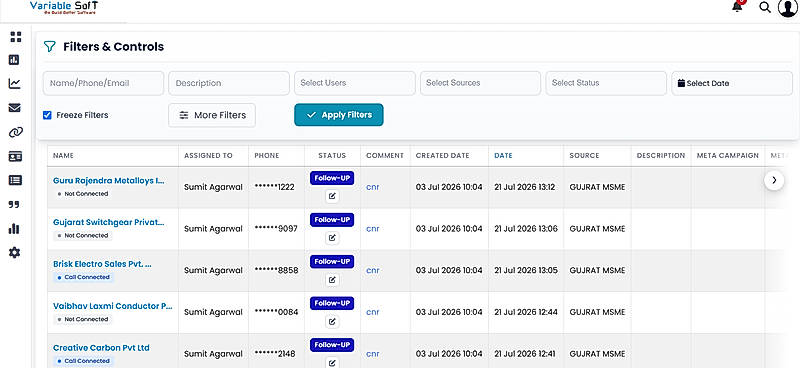Open the user profile avatar

click(788, 7)
